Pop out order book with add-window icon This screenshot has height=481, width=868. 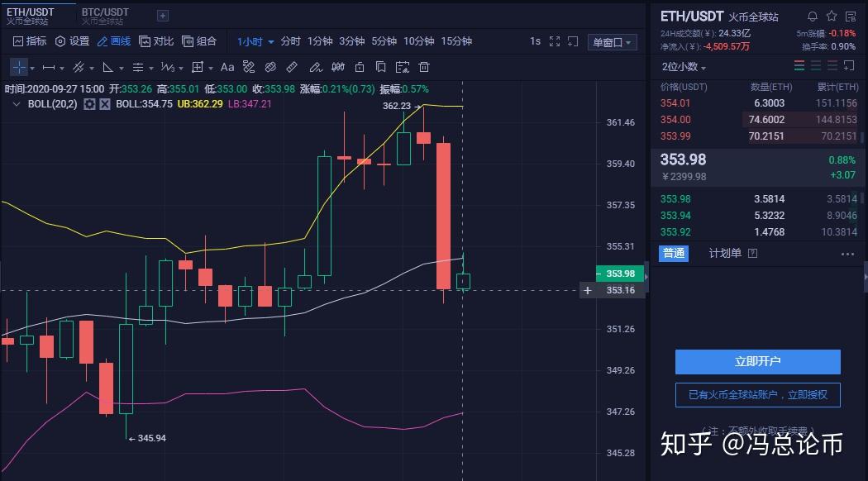click(x=849, y=66)
